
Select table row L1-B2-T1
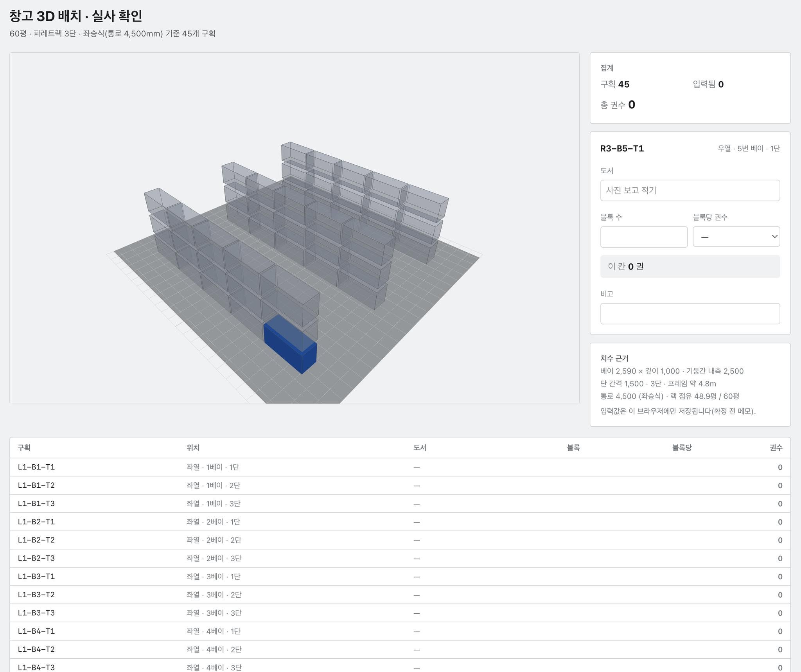point(400,522)
